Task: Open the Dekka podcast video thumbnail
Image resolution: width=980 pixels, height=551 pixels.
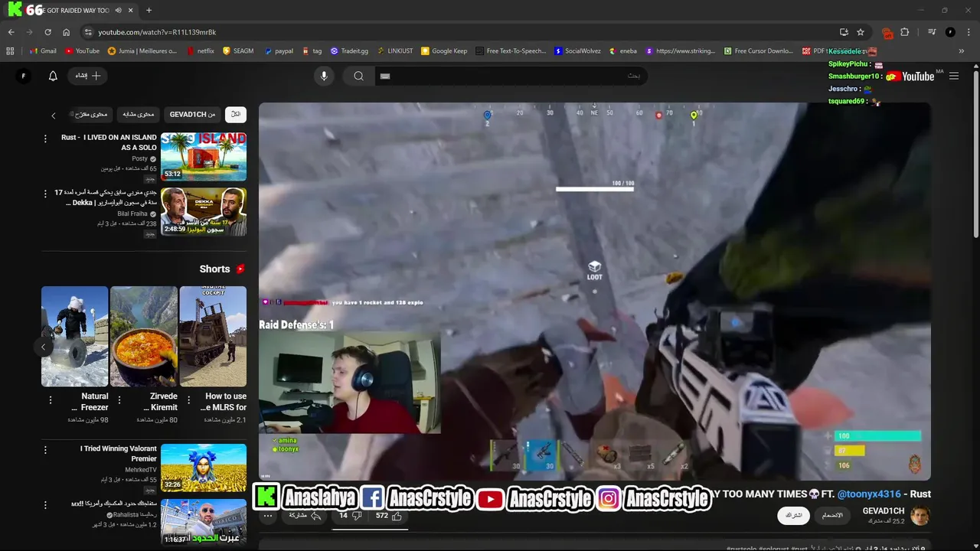Action: [x=204, y=212]
